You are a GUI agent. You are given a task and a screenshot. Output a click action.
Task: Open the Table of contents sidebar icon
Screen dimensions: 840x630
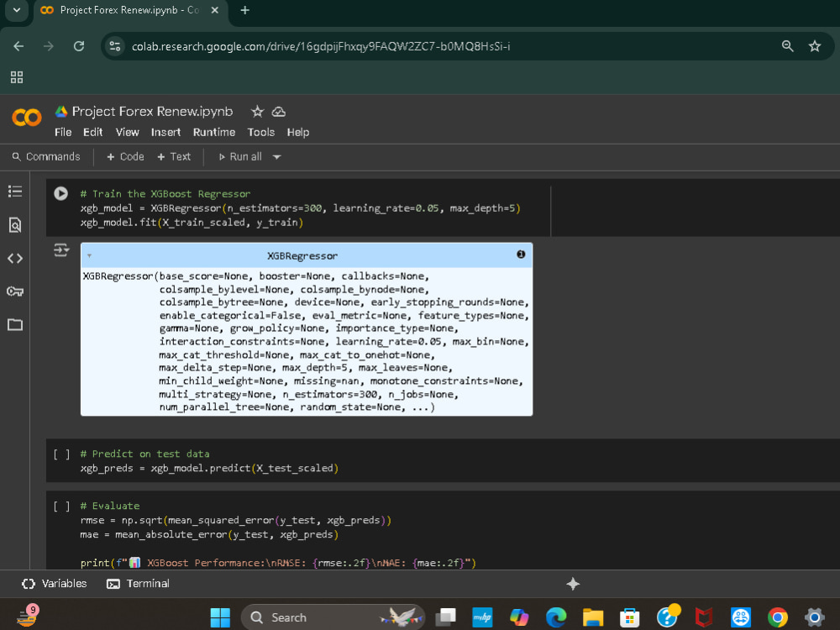(x=15, y=192)
